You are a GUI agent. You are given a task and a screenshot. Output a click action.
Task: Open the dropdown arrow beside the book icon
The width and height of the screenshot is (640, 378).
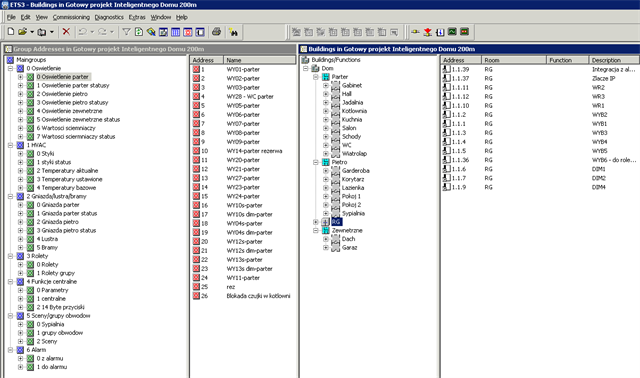51,32
